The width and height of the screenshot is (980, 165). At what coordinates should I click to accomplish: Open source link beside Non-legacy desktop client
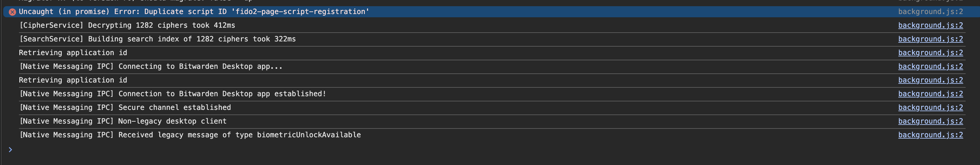tap(931, 121)
